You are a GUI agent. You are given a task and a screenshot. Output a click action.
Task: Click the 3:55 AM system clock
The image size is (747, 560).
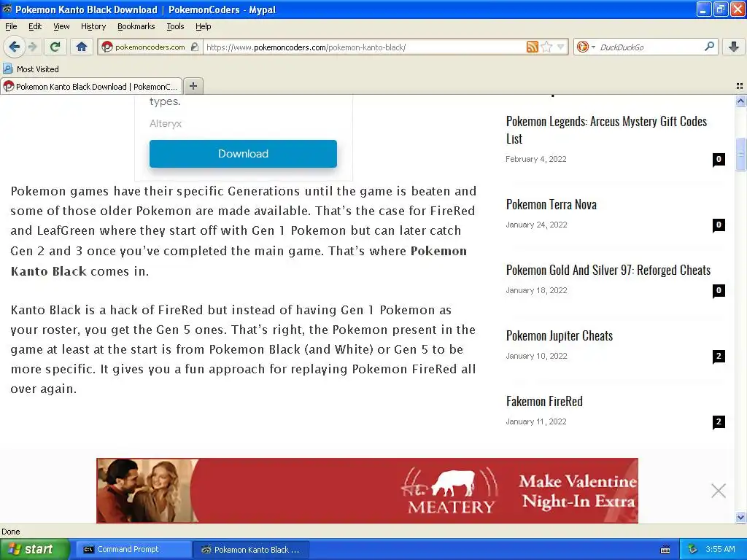(x=720, y=550)
